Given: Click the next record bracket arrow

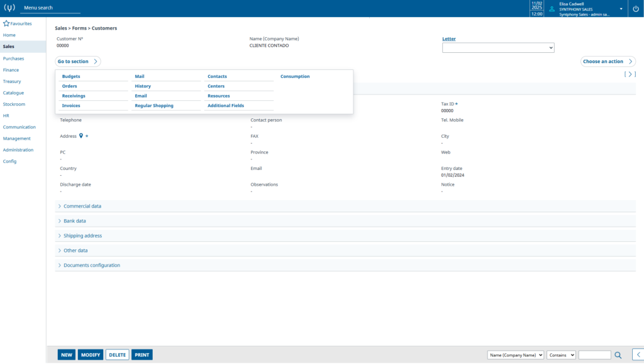Looking at the screenshot, I should (x=630, y=74).
